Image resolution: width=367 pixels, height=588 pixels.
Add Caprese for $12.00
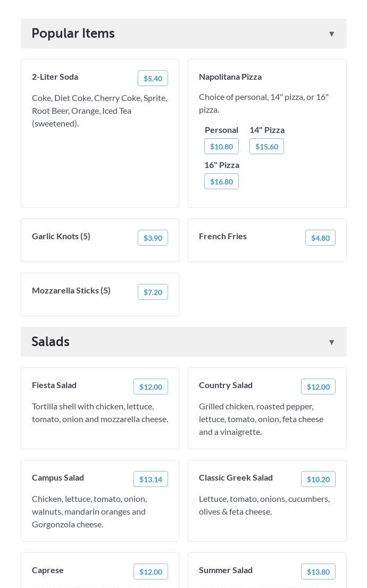tap(151, 572)
